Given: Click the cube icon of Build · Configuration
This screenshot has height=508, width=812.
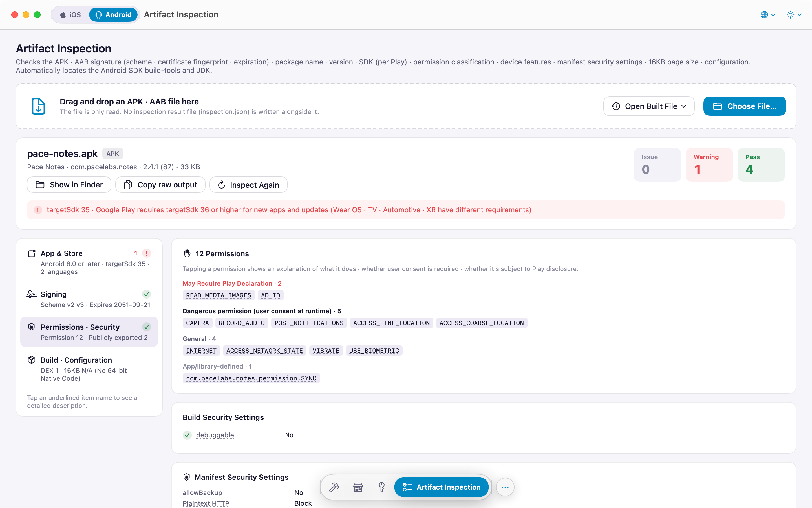Looking at the screenshot, I should (32, 360).
